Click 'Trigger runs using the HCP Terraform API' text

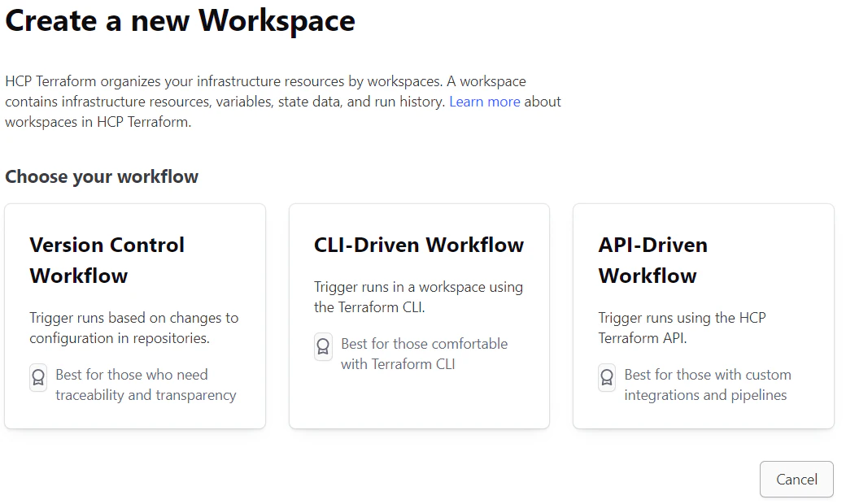682,328
